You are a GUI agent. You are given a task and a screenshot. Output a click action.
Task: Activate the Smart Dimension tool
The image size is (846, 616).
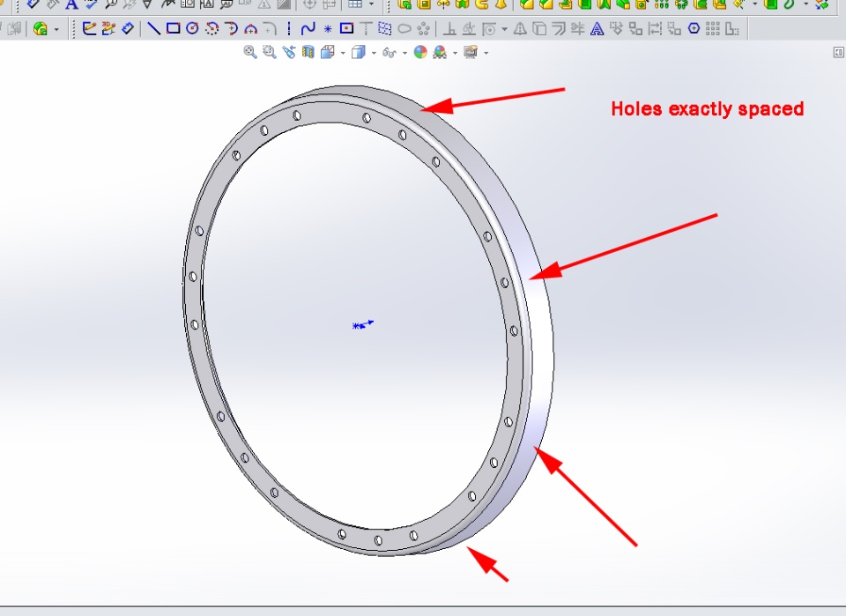click(128, 28)
